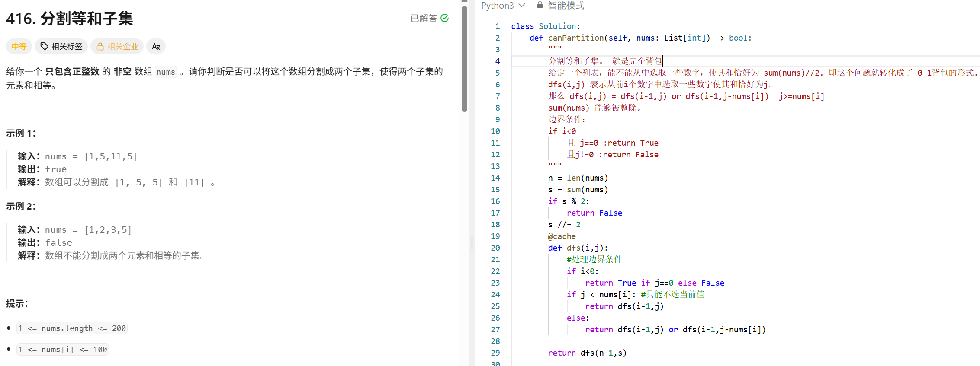Click the green solved checkmark icon
Image resolution: width=980 pixels, height=366 pixels.
point(444,18)
